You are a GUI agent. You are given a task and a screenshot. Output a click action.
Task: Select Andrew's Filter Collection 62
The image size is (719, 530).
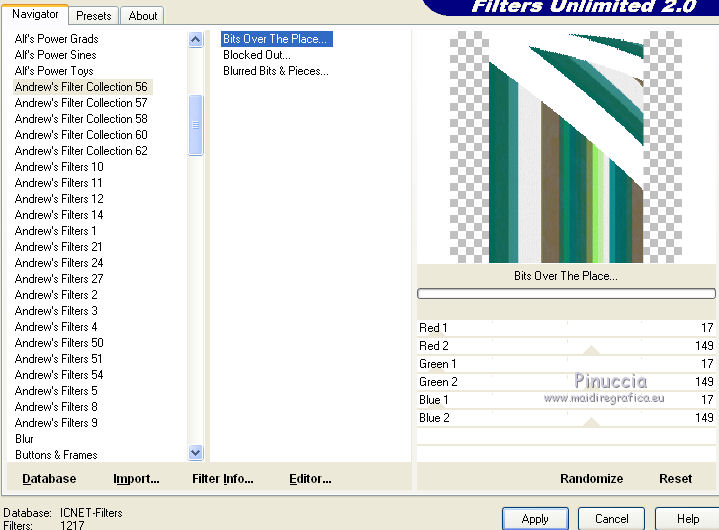click(x=81, y=151)
